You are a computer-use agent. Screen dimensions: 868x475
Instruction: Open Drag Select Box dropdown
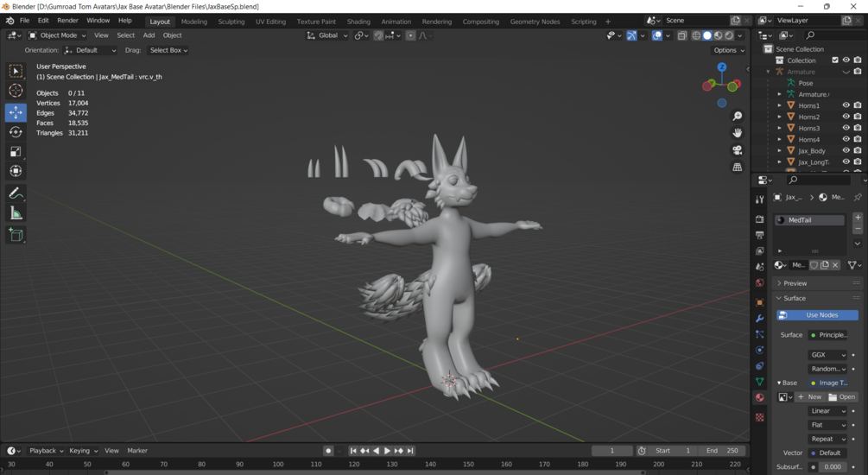point(168,50)
